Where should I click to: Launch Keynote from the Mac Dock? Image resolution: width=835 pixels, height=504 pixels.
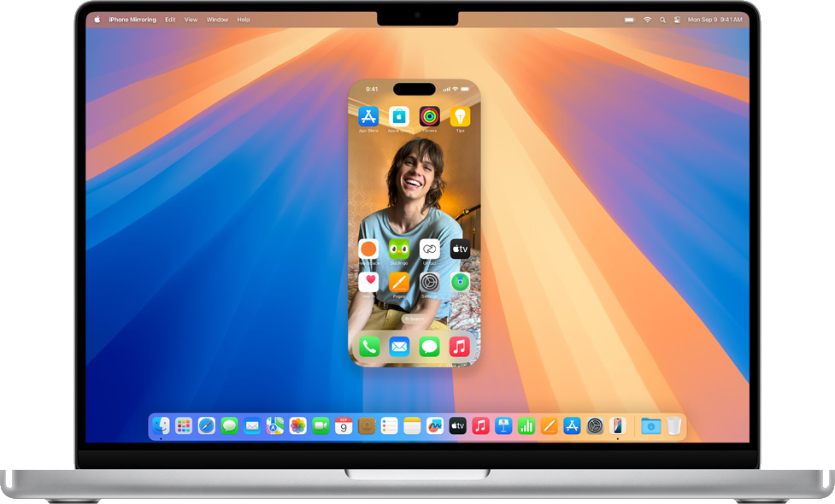503,425
